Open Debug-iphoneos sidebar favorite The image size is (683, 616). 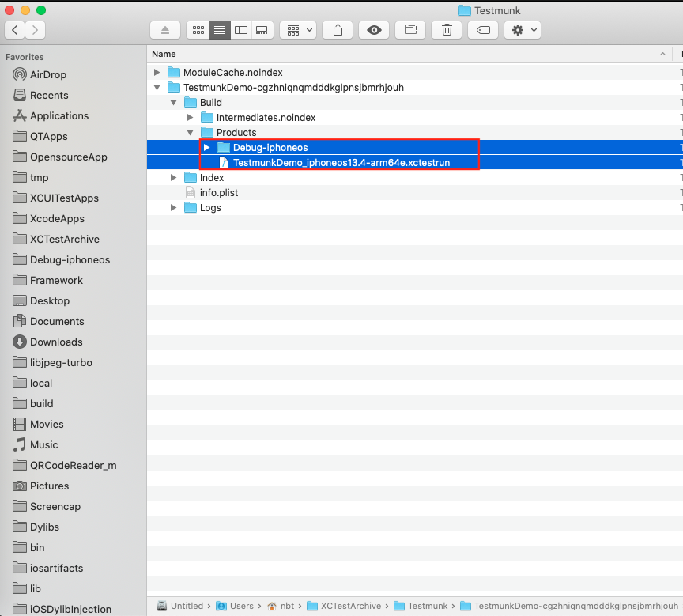point(62,259)
